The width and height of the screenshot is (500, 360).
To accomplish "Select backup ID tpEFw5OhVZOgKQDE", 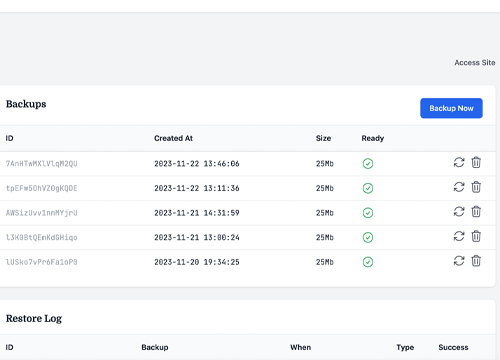I will click(42, 188).
